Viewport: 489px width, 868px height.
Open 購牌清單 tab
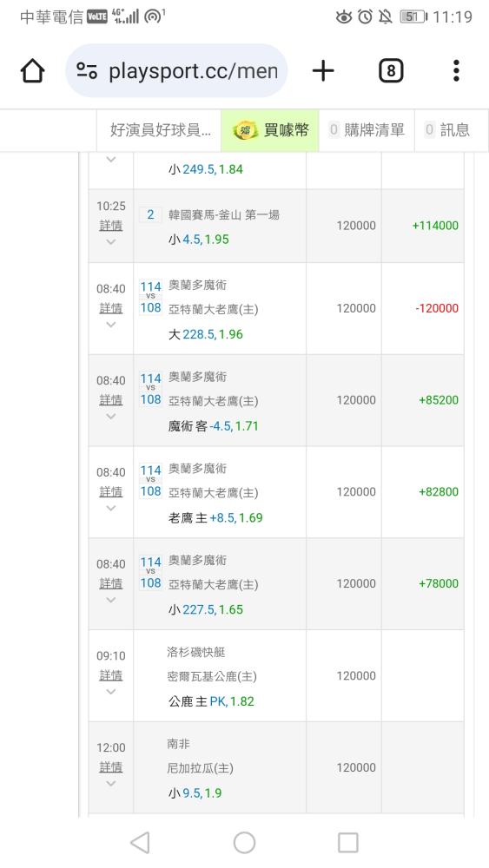367,130
